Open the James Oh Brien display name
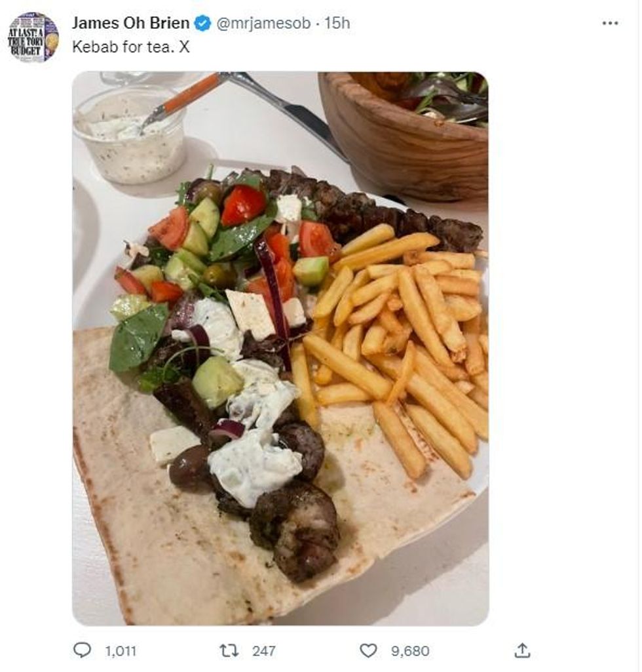The image size is (642, 672). point(130,23)
